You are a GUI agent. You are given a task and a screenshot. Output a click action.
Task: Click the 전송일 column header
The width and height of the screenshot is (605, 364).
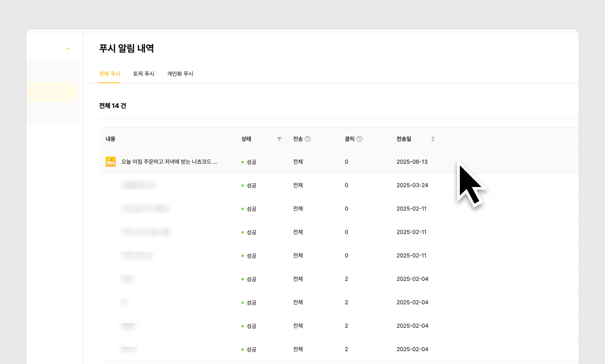404,139
